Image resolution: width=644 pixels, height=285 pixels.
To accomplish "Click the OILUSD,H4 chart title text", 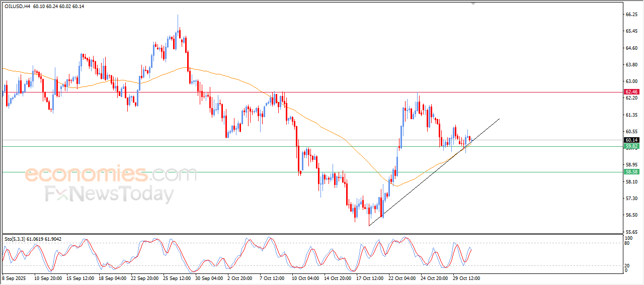I will coord(14,6).
